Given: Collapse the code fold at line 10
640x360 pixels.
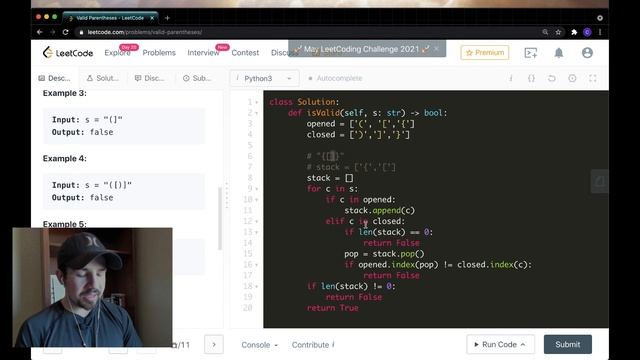Looking at the screenshot, I should 257,200.
